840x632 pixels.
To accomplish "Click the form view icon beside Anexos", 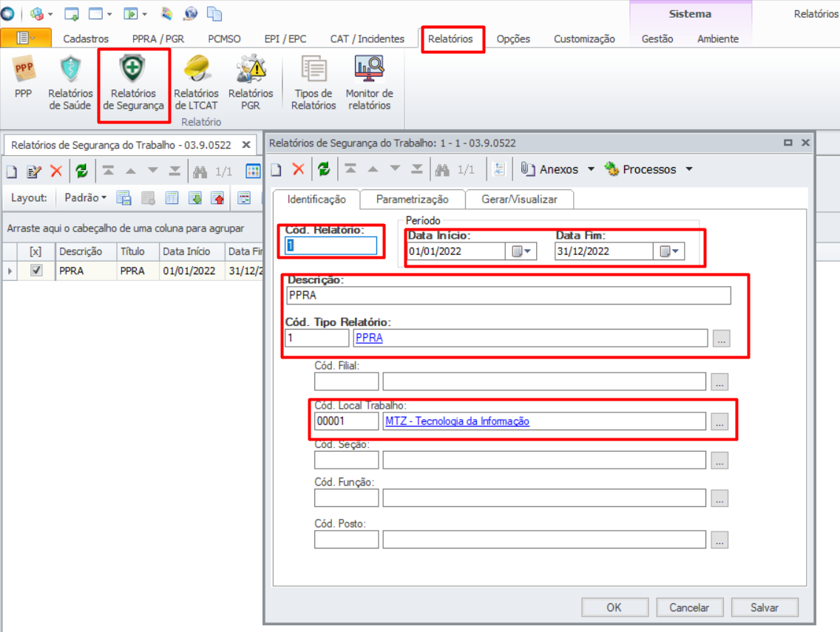I will tap(498, 169).
